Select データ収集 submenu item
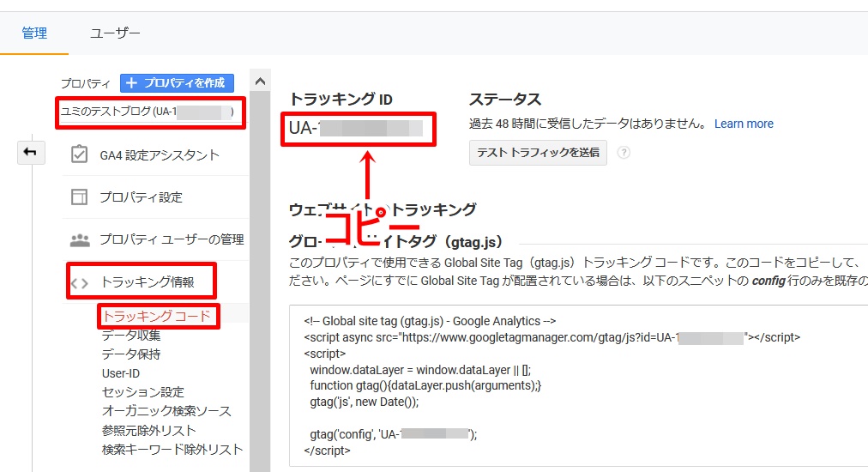Viewport: 868px width, 472px height. (131, 336)
